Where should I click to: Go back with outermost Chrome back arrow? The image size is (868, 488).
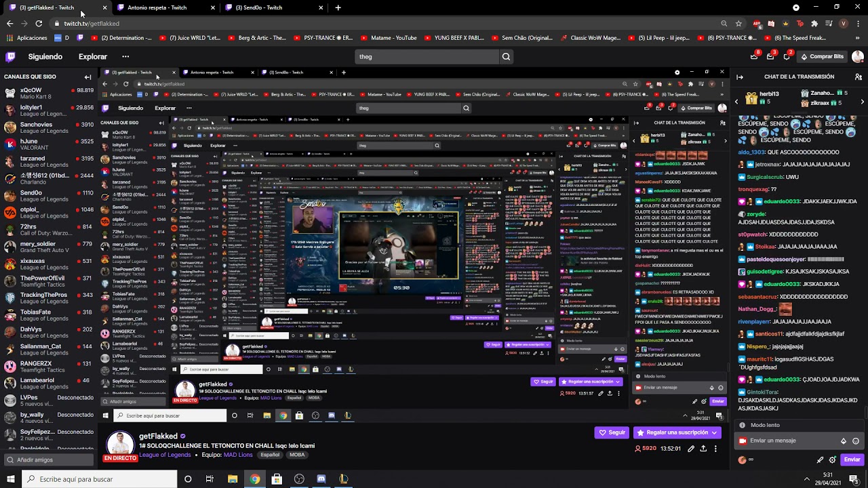(x=9, y=23)
